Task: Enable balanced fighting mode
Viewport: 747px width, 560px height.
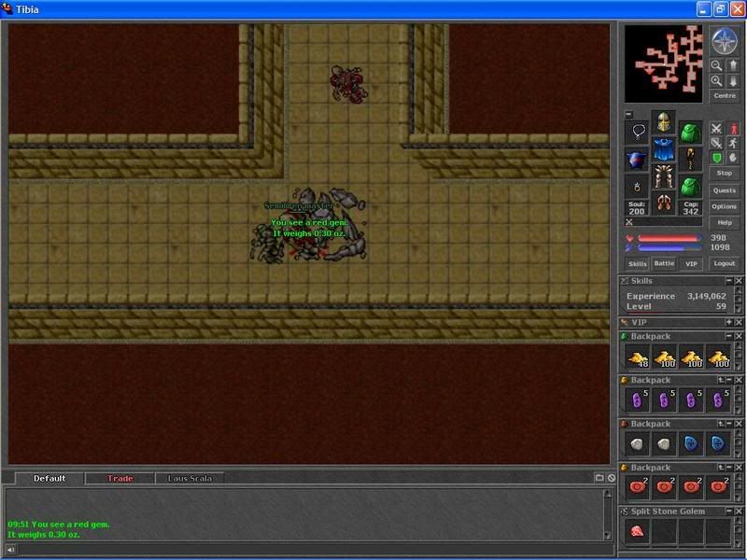Action: pyautogui.click(x=716, y=143)
